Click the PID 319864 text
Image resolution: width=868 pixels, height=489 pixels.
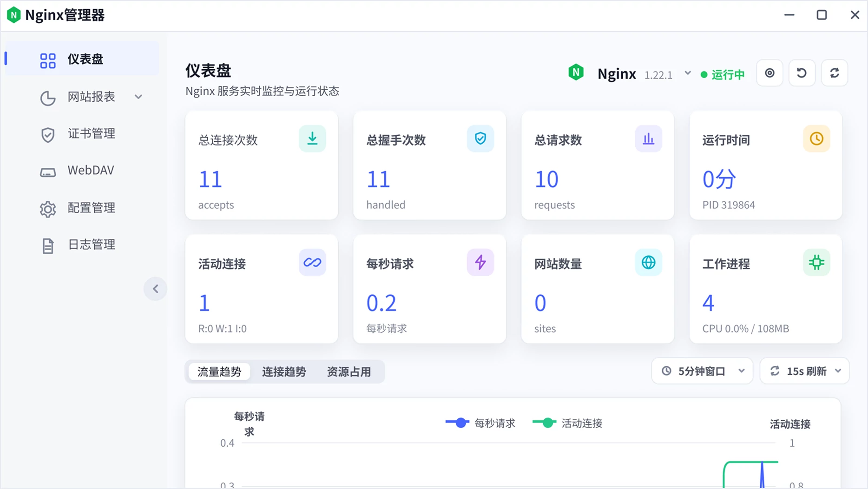click(729, 205)
